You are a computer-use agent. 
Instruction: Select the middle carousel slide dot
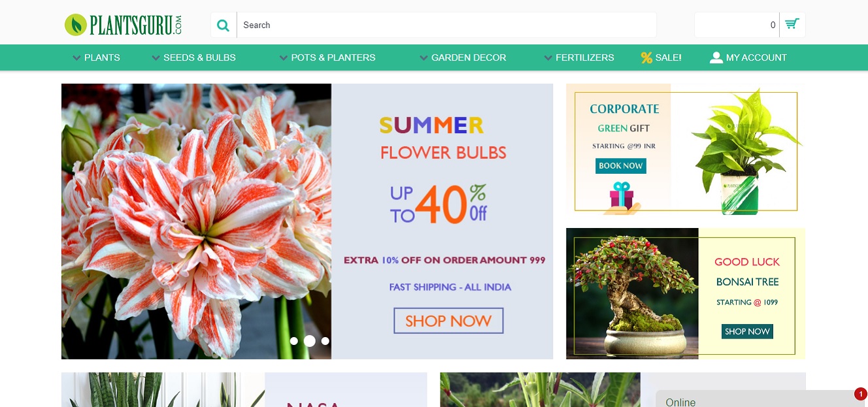pyautogui.click(x=310, y=341)
